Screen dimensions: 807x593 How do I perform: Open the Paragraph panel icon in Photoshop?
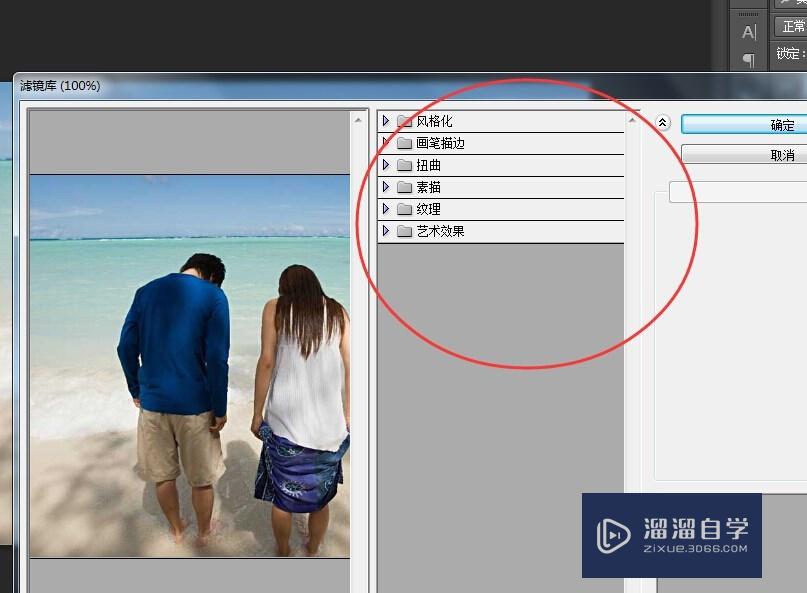coord(749,60)
